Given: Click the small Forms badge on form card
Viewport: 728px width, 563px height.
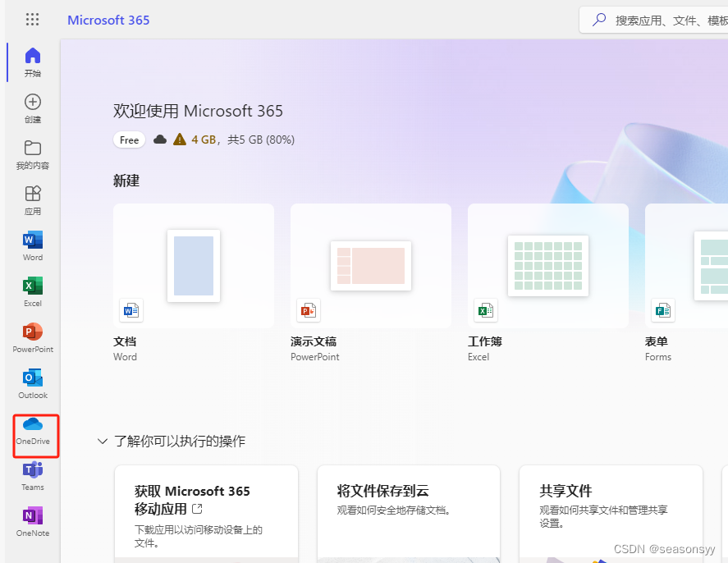Looking at the screenshot, I should click(663, 310).
